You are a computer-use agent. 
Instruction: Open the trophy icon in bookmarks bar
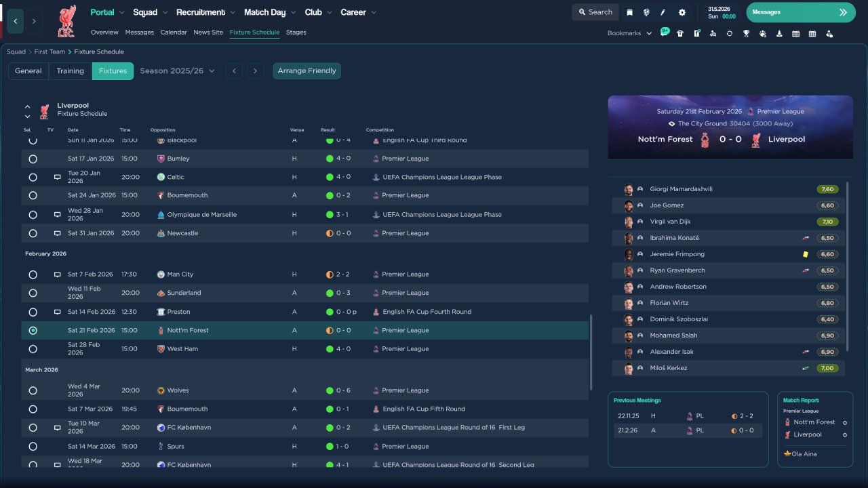pos(746,33)
